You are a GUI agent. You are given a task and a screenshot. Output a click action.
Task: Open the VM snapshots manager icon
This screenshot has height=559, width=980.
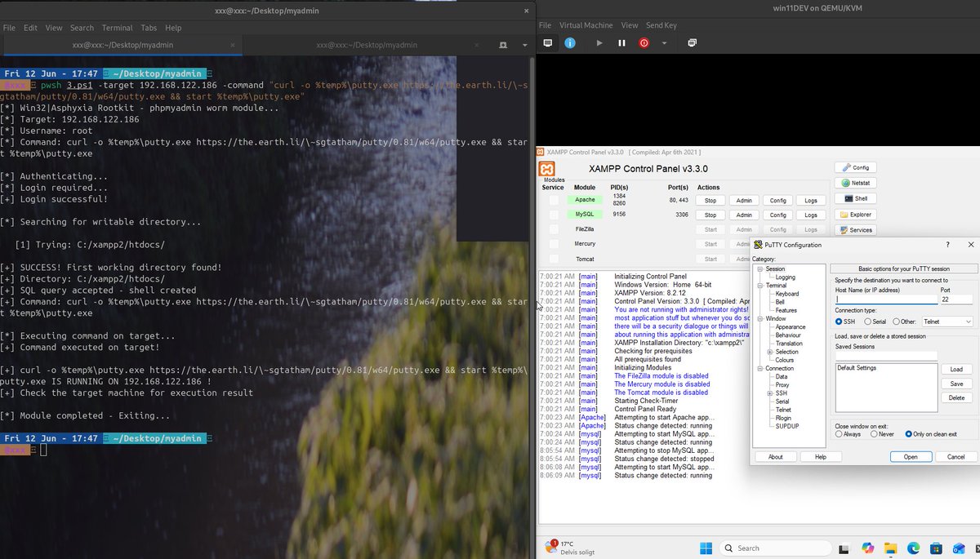693,42
